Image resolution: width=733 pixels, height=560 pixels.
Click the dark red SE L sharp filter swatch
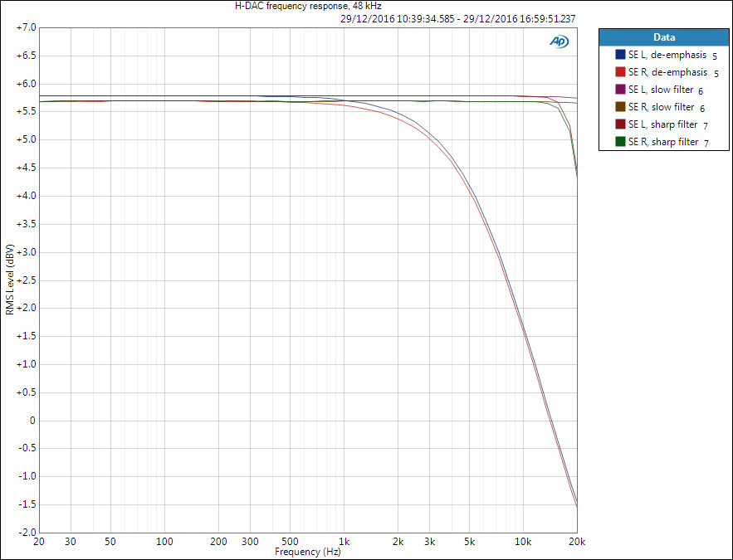[x=620, y=124]
